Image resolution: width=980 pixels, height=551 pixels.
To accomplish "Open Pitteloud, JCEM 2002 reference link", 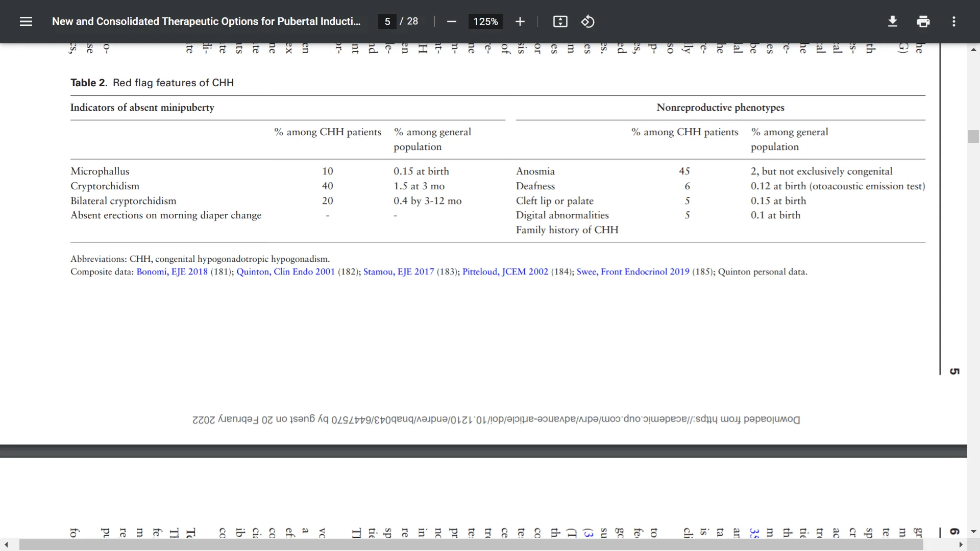I will point(505,272).
